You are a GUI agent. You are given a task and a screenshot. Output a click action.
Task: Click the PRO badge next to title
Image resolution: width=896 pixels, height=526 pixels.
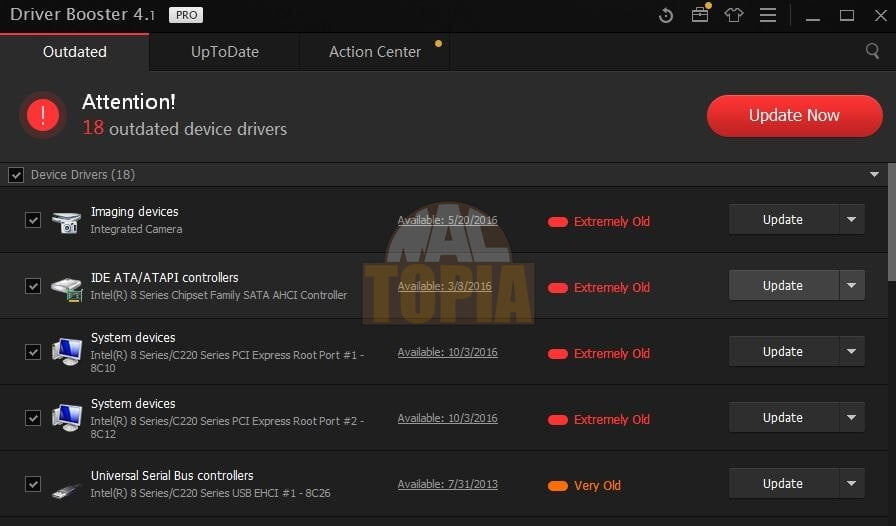(x=186, y=15)
